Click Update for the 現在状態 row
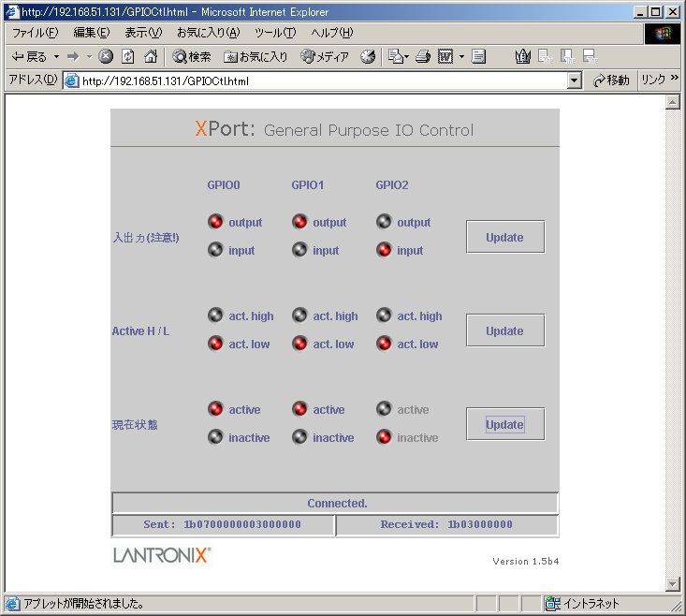The width and height of the screenshot is (686, 616). (x=505, y=424)
